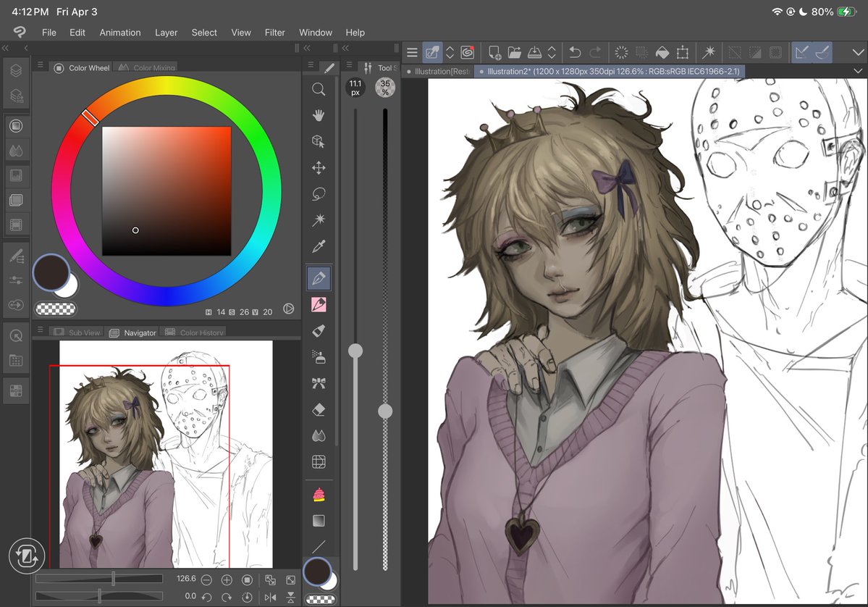
Task: Click the dark main color swatch in Color Wheel
Action: click(x=51, y=272)
